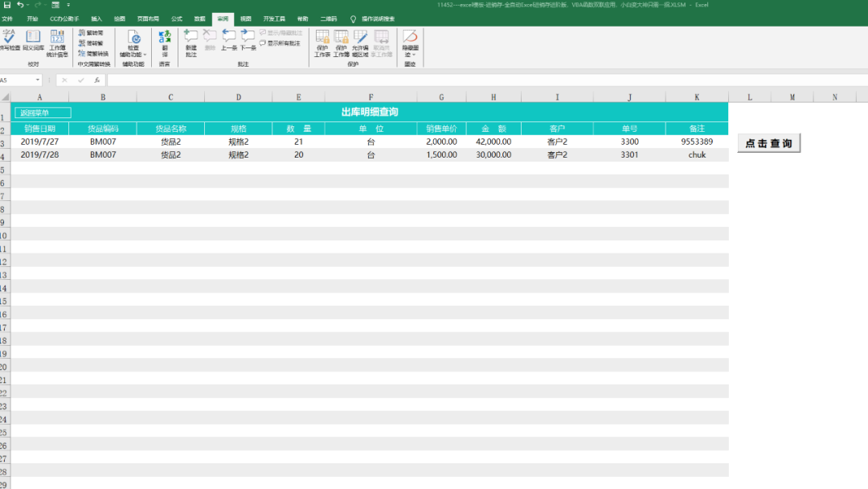Click the 销售日期 header cell
This screenshot has height=489, width=868.
tap(40, 129)
